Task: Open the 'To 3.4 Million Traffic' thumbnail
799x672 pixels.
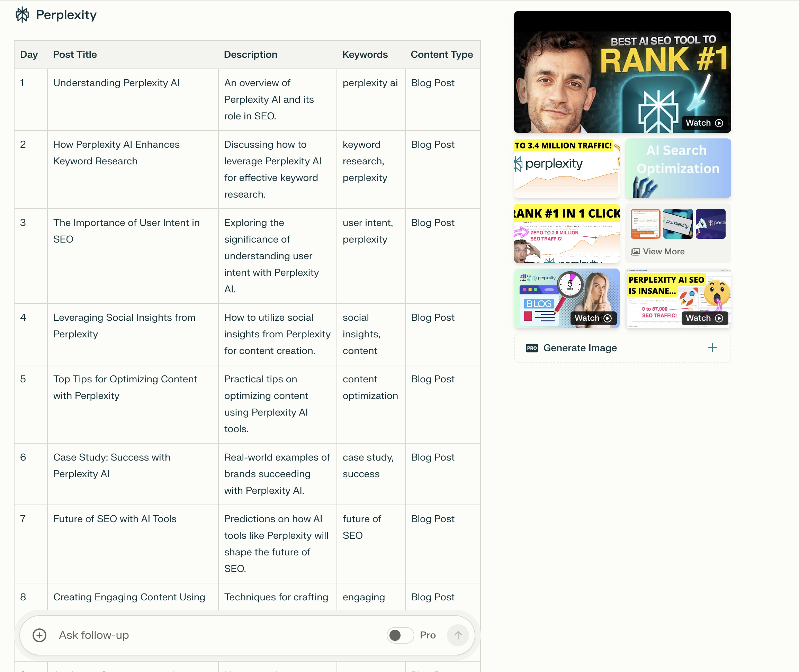Action: click(567, 168)
